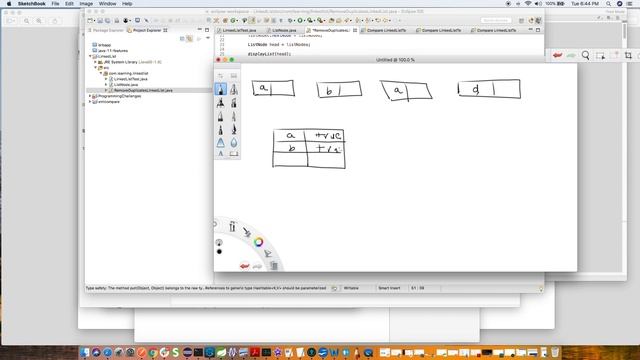The width and height of the screenshot is (640, 360).
Task: Click the red undo arrow in the right toolbar
Action: point(557,55)
